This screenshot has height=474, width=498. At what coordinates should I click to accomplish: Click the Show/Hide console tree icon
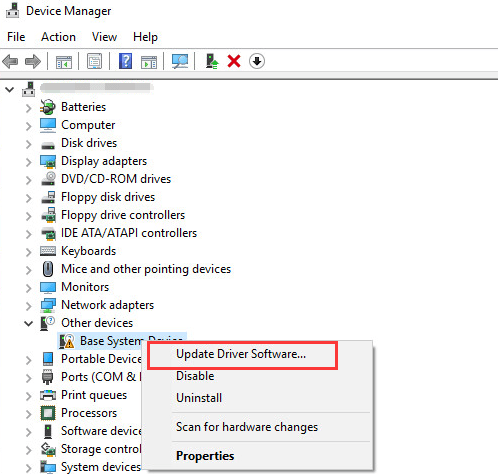click(64, 62)
